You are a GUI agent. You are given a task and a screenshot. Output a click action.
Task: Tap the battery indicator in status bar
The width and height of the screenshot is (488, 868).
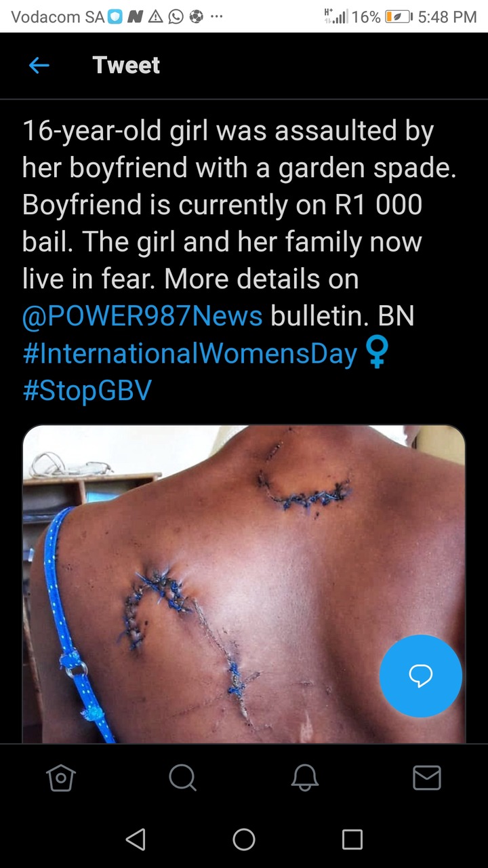[x=398, y=17]
